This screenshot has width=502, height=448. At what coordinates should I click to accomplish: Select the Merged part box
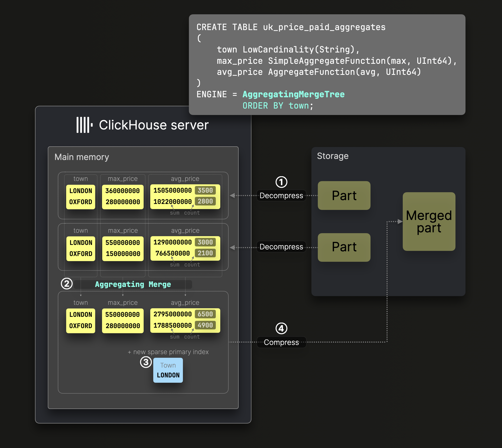[x=429, y=221]
